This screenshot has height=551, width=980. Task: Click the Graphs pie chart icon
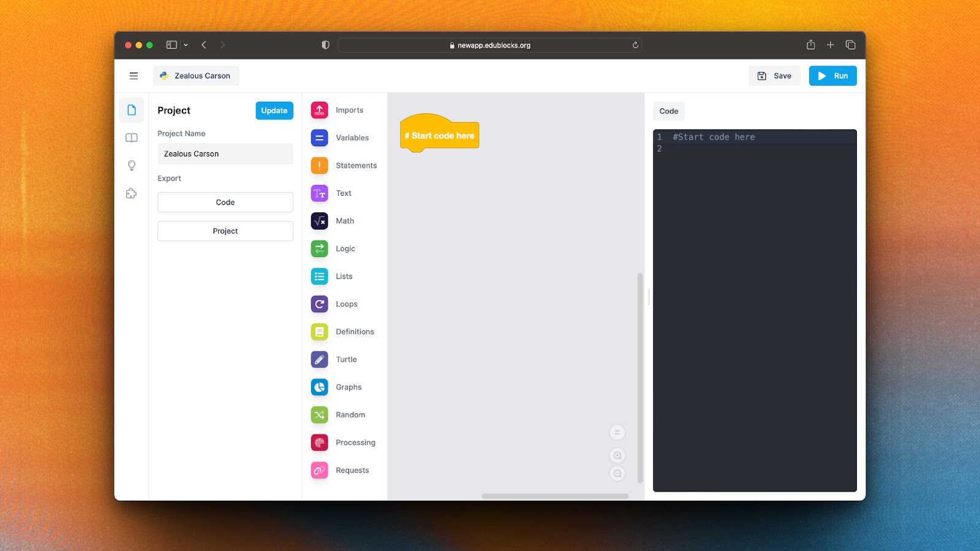[319, 387]
